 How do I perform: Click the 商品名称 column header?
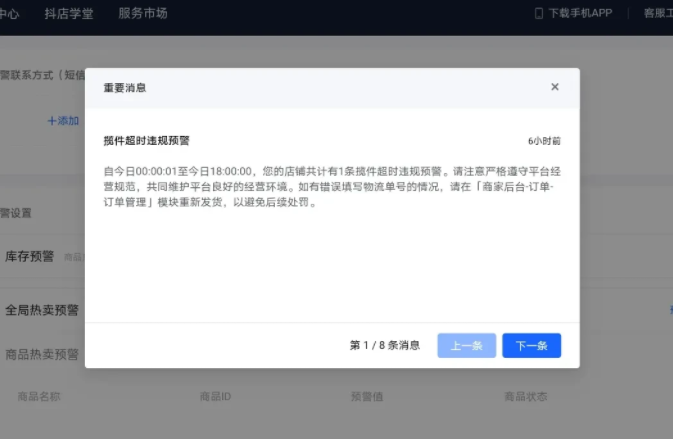coord(39,397)
